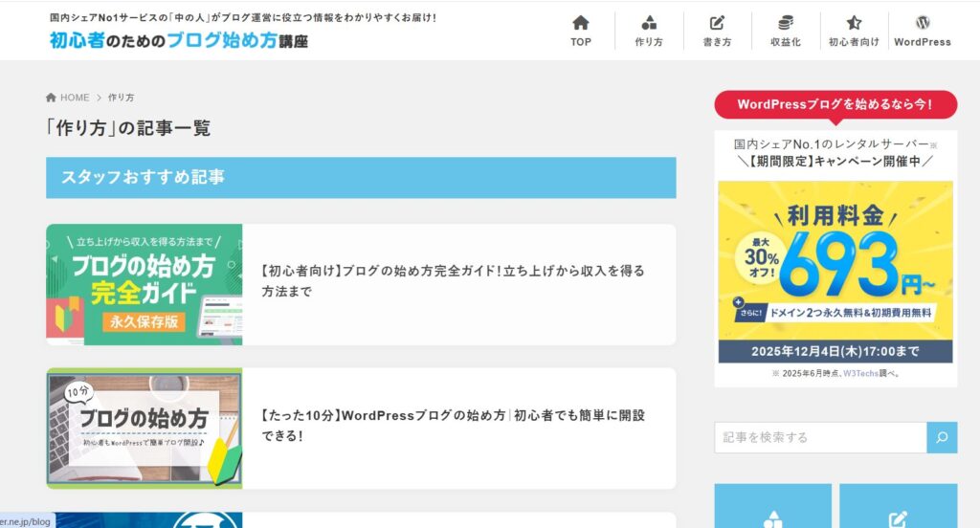
Task: Click the breadcrumb home icon
Action: [52, 98]
